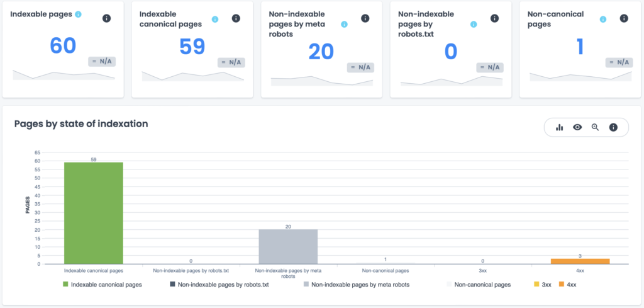Viewport: 644px width, 308px height.
Task: Open dark info icon on Indexable canonical pages card
Action: [x=236, y=19]
